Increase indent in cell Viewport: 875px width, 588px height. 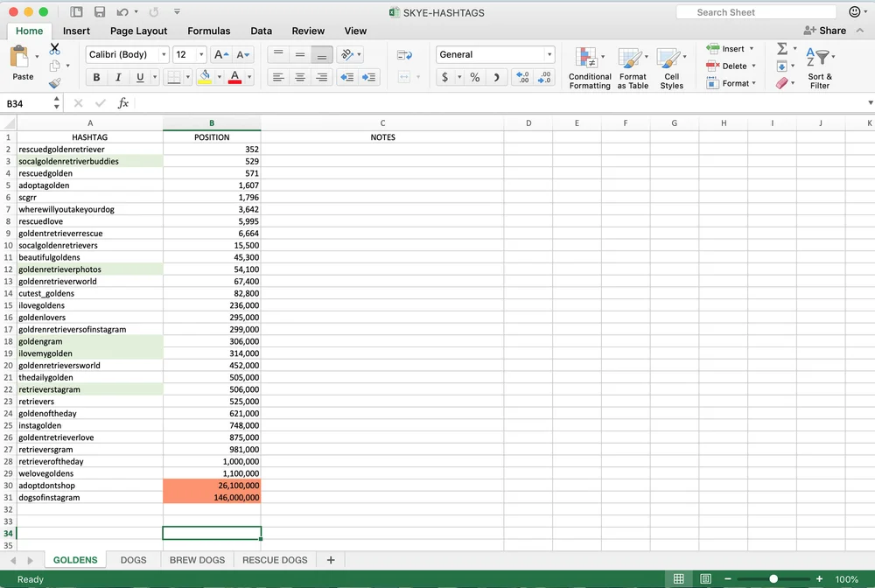pyautogui.click(x=369, y=77)
